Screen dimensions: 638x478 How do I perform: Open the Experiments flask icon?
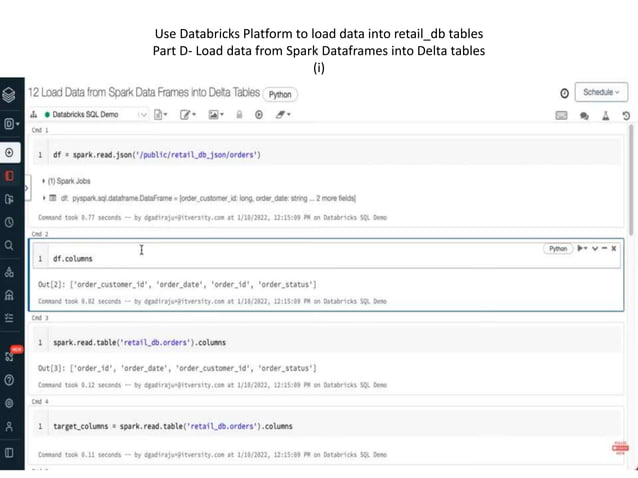tap(605, 115)
